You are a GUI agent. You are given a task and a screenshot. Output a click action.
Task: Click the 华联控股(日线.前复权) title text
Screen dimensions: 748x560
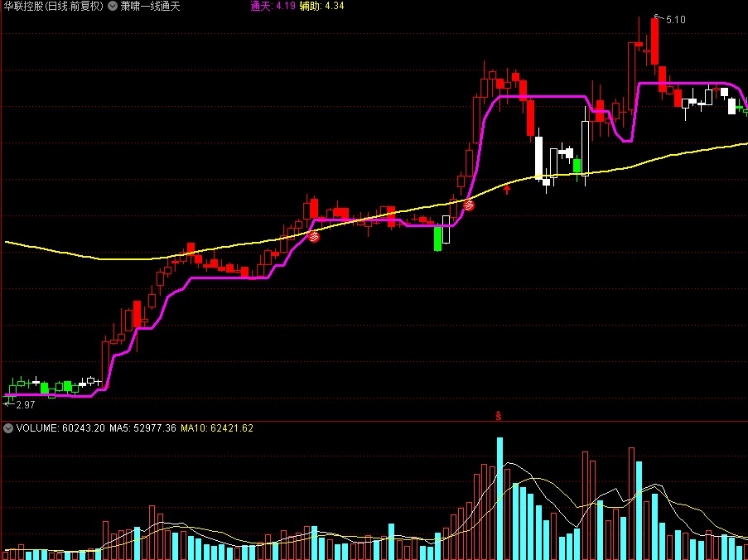point(54,6)
